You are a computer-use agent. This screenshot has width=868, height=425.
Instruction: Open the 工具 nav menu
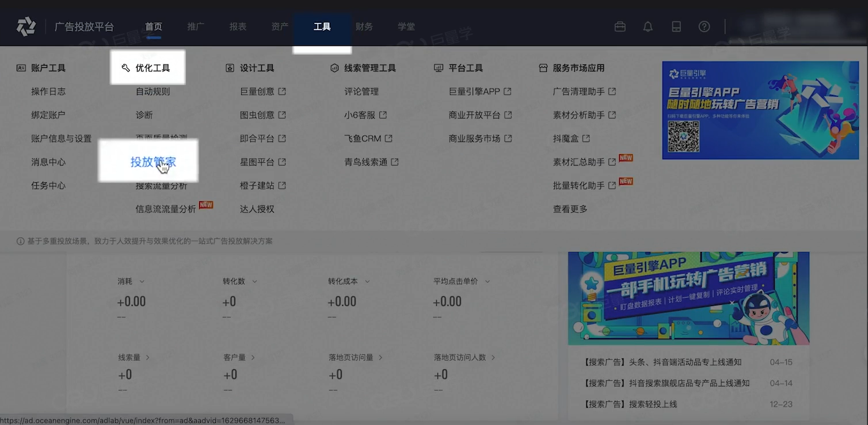tap(322, 27)
